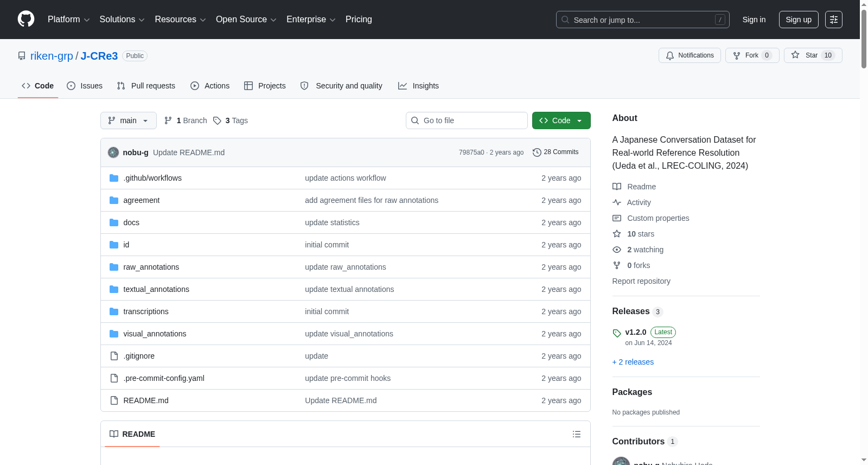This screenshot has width=868, height=465.
Task: Click the folder icon for raw_annotations
Action: click(114, 267)
